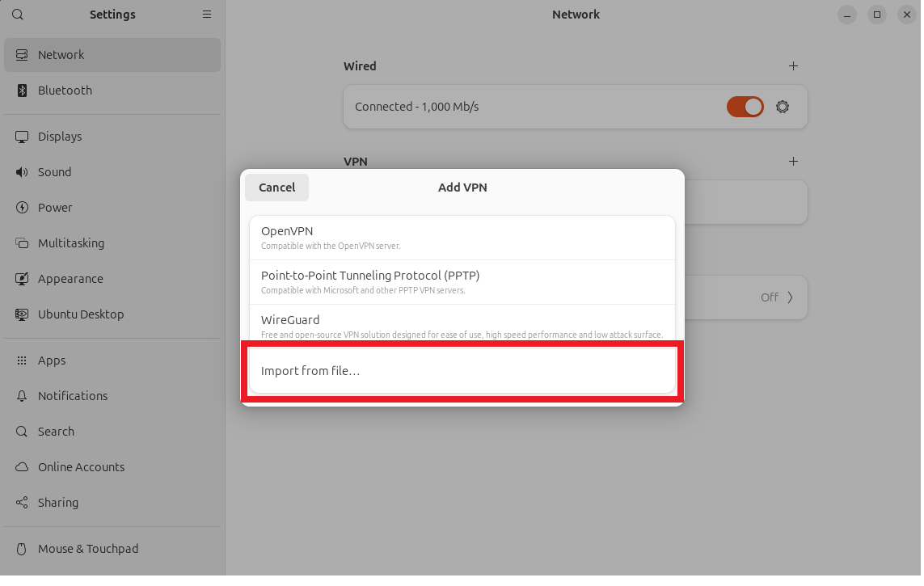The image size is (924, 586).
Task: Open Bluetooth settings in the sidebar
Action: pyautogui.click(x=65, y=90)
